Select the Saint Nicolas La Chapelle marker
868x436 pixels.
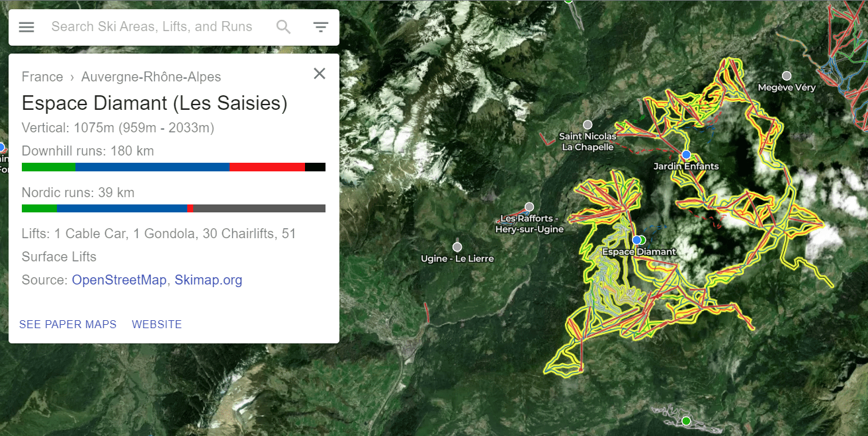587,124
